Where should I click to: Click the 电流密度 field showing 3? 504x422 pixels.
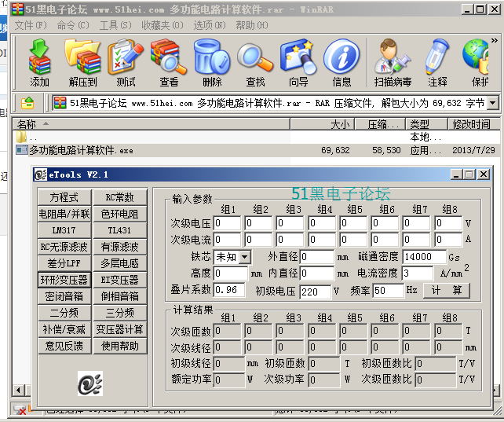418,273
